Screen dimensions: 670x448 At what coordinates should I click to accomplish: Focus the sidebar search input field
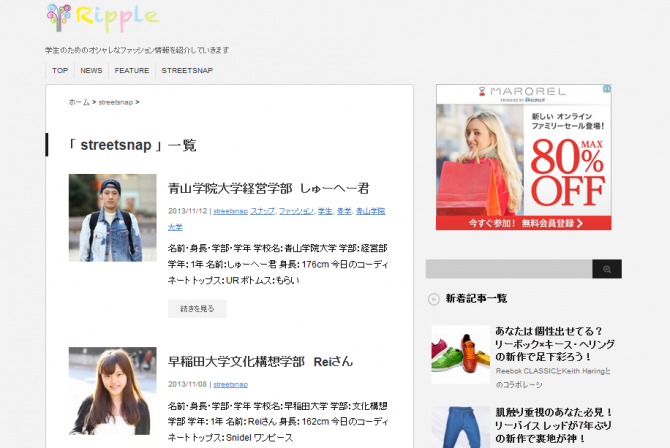click(x=509, y=269)
